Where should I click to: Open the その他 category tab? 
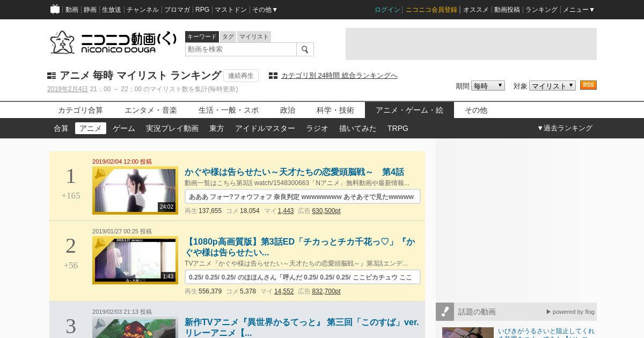476,110
